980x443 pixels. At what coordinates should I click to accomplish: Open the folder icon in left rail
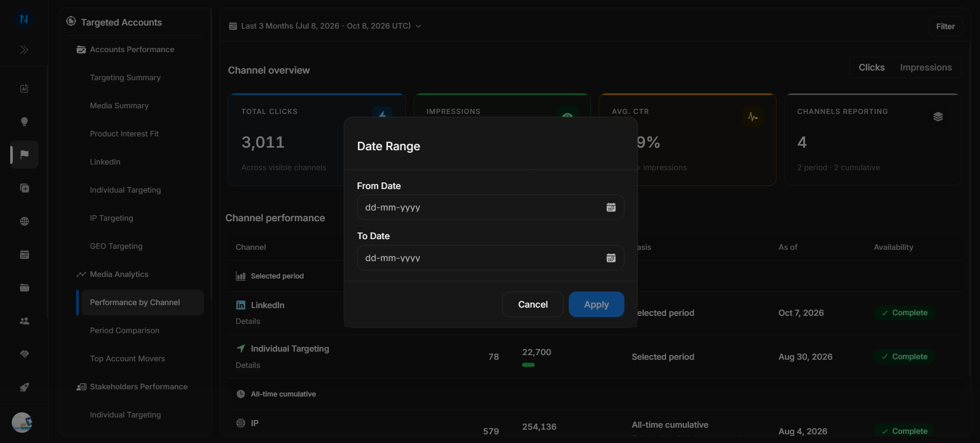[24, 288]
